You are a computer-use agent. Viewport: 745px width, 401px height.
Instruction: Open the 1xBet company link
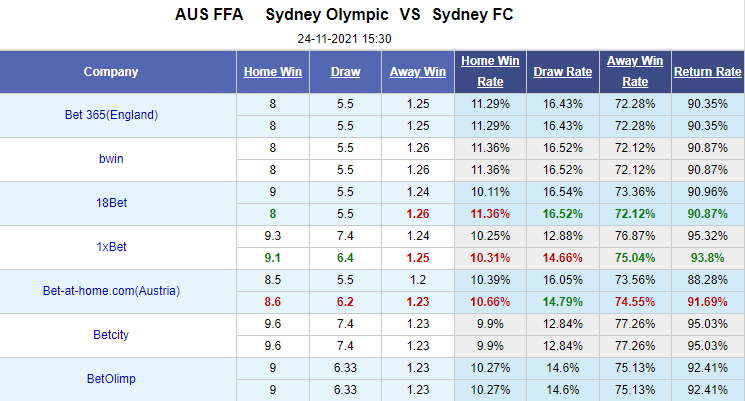(x=111, y=247)
